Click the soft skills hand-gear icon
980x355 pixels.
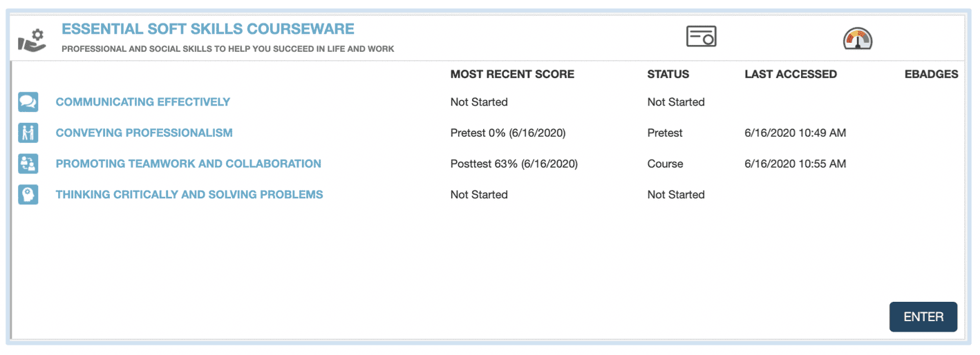pos(32,39)
